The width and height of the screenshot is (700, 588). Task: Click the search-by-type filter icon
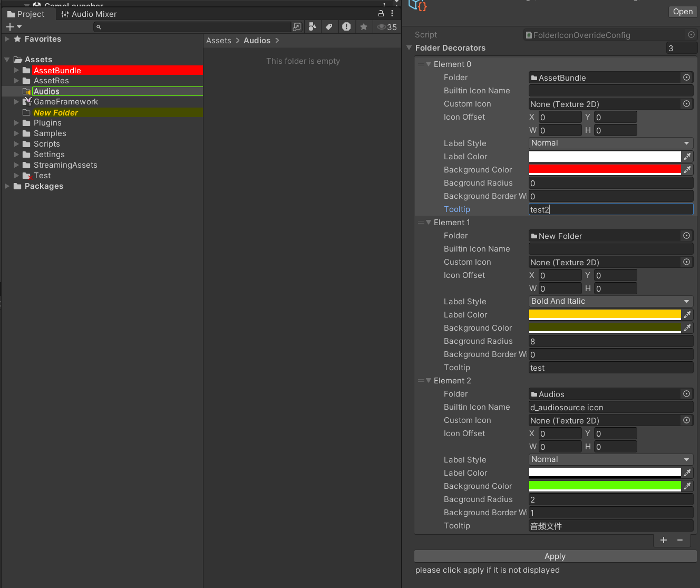[313, 27]
